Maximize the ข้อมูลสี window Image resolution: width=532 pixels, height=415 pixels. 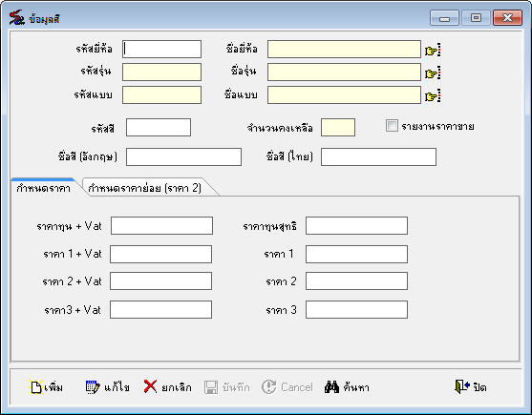(x=476, y=17)
